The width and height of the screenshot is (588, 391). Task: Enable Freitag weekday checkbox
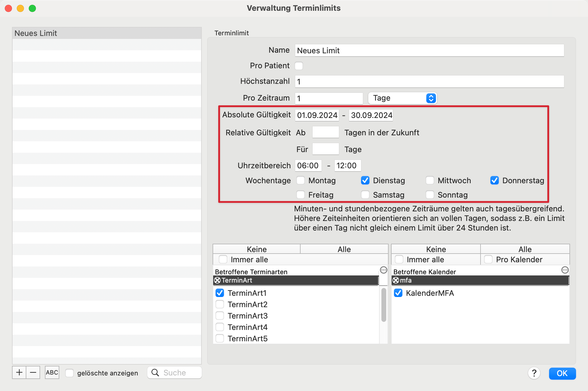tap(301, 195)
